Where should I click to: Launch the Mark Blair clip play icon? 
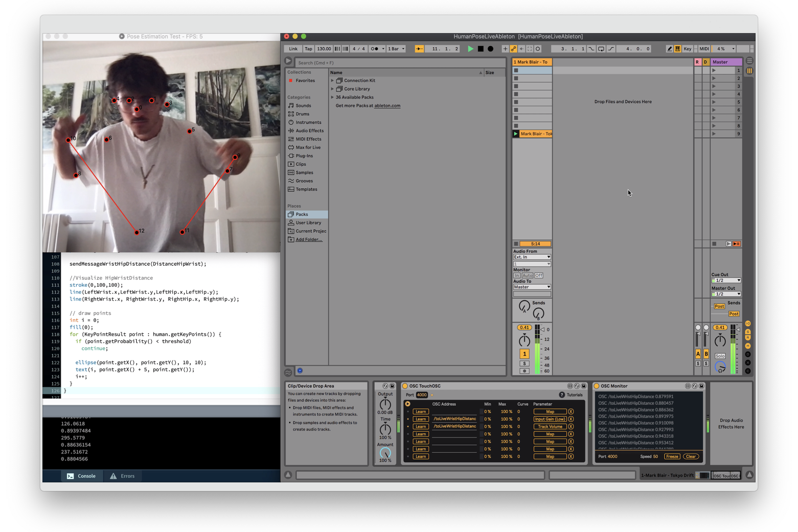click(x=516, y=134)
